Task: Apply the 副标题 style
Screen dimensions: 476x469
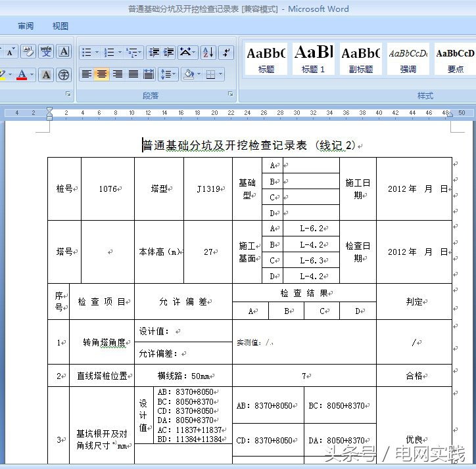Action: click(361, 59)
